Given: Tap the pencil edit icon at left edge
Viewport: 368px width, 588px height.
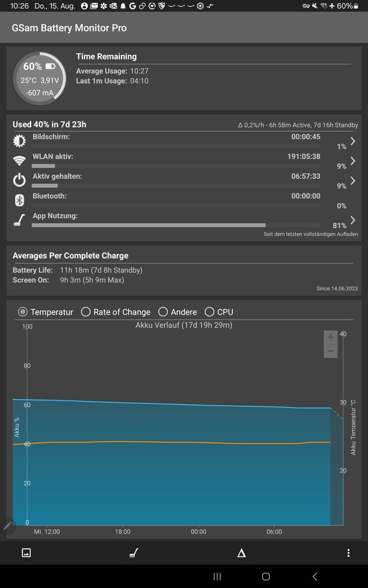Looking at the screenshot, I should (x=7, y=525).
